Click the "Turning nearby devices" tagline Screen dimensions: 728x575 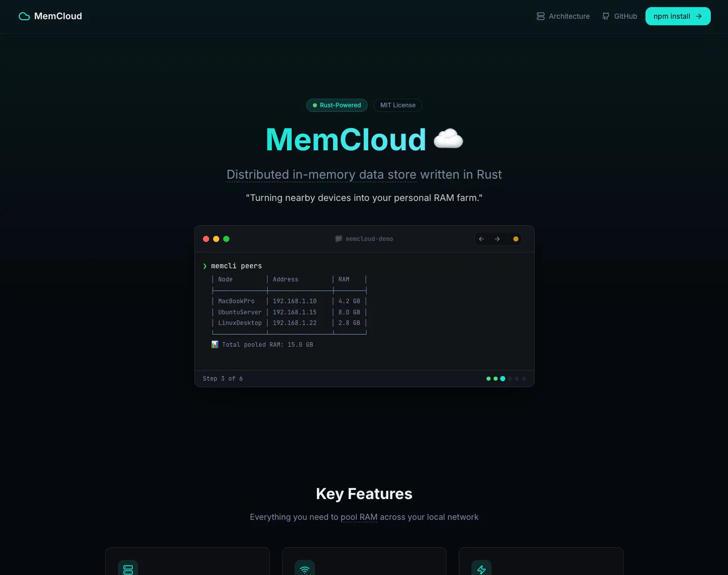pos(364,198)
